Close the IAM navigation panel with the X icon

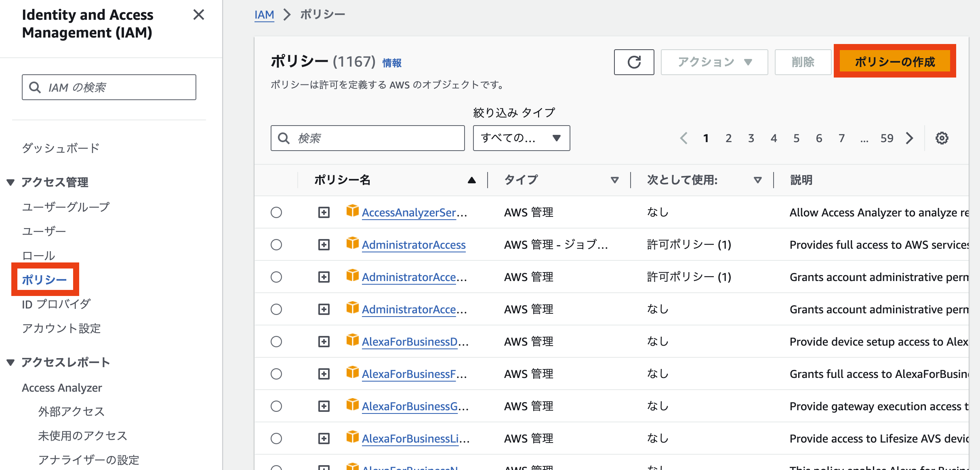point(198,15)
